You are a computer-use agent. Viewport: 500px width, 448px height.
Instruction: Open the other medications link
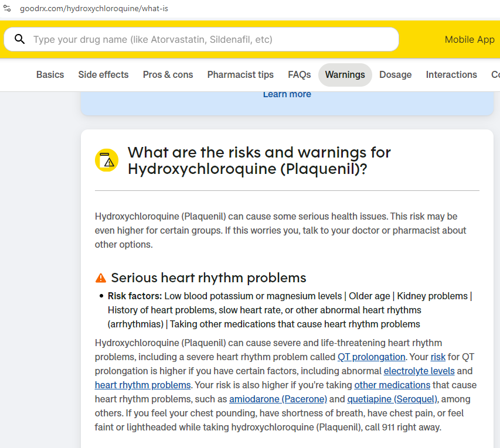392,385
